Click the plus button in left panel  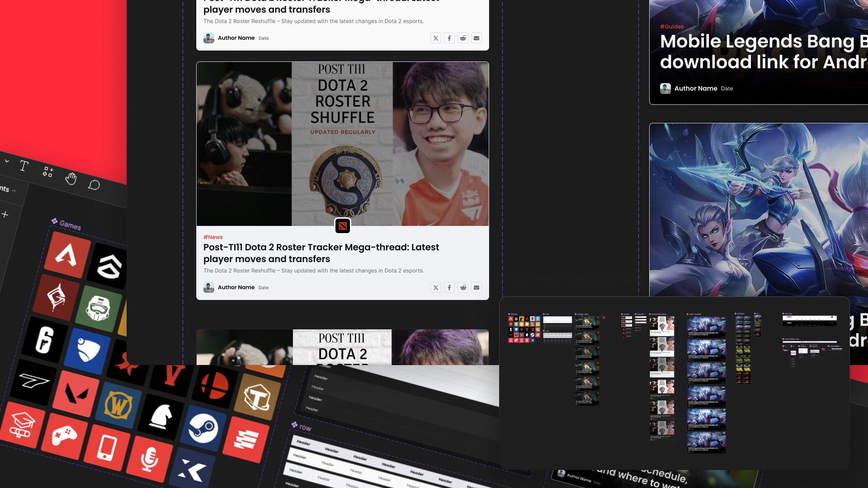pos(5,214)
